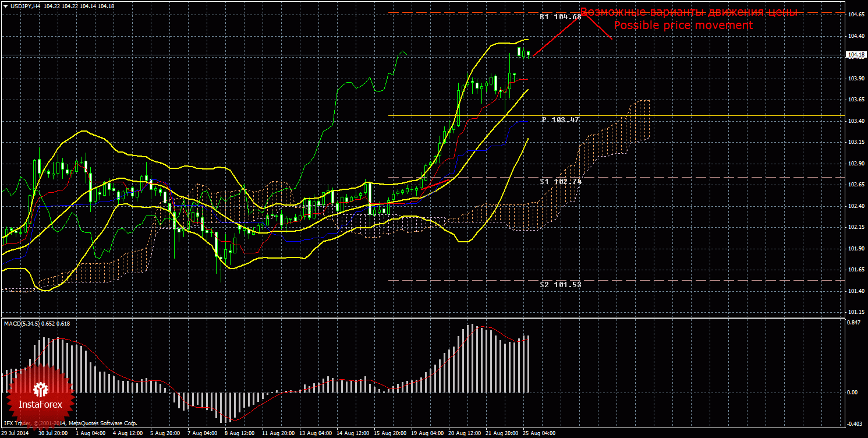Screen dimensions: 868x438
Task: Click the 14 Aug 12:00 time label
Action: tap(353, 433)
